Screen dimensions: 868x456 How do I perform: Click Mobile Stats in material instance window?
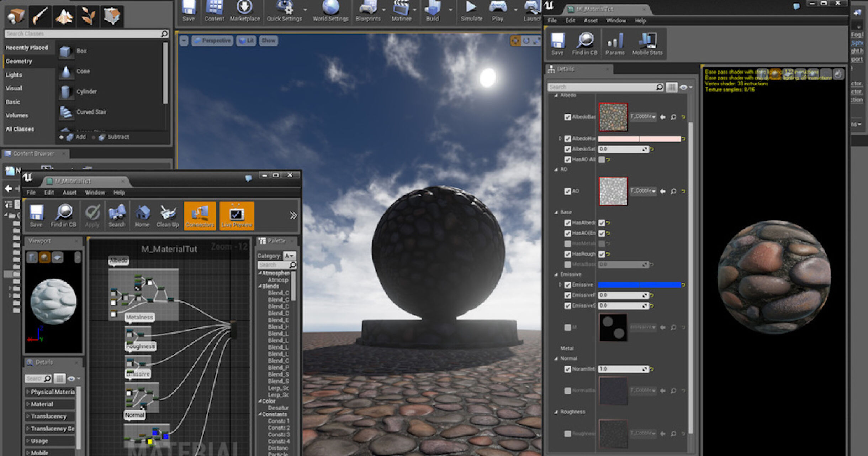click(x=647, y=44)
